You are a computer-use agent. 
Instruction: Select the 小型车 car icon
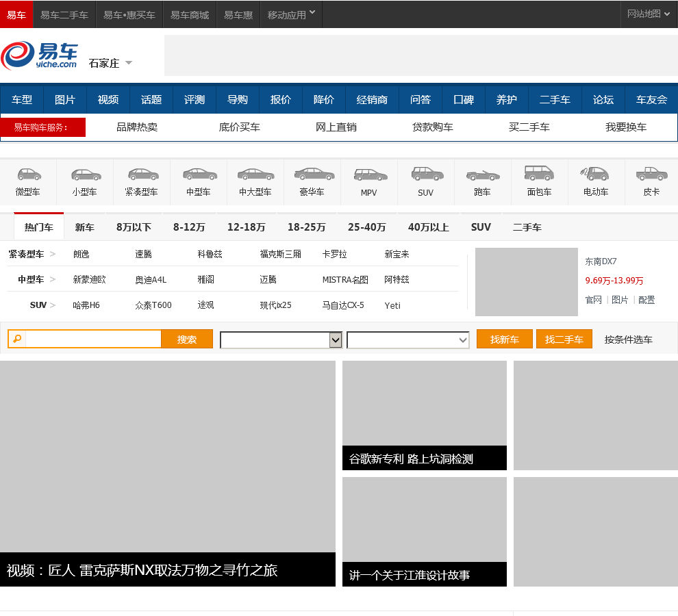[86, 175]
